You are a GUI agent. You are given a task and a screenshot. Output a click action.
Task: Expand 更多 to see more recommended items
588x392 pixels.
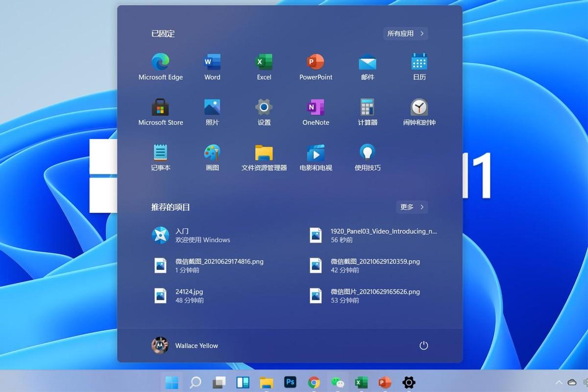point(412,207)
